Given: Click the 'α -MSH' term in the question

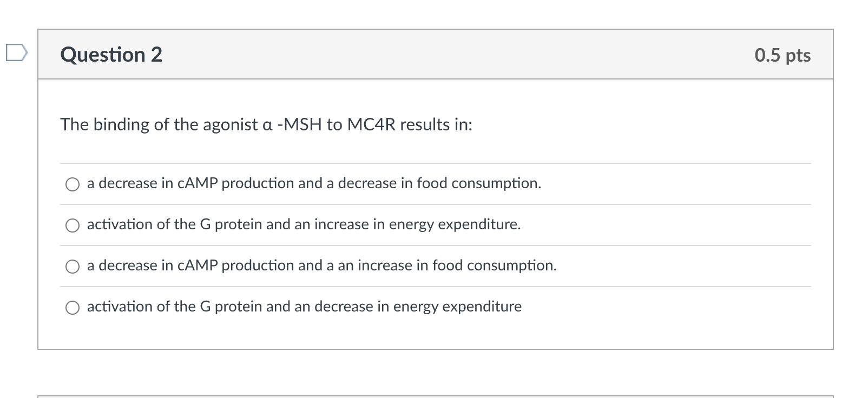Looking at the screenshot, I should [x=294, y=125].
